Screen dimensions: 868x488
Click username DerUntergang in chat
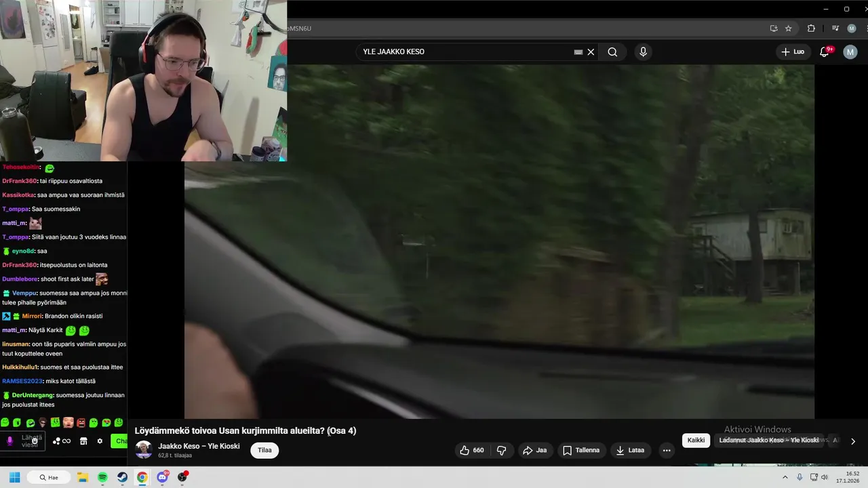(x=33, y=395)
